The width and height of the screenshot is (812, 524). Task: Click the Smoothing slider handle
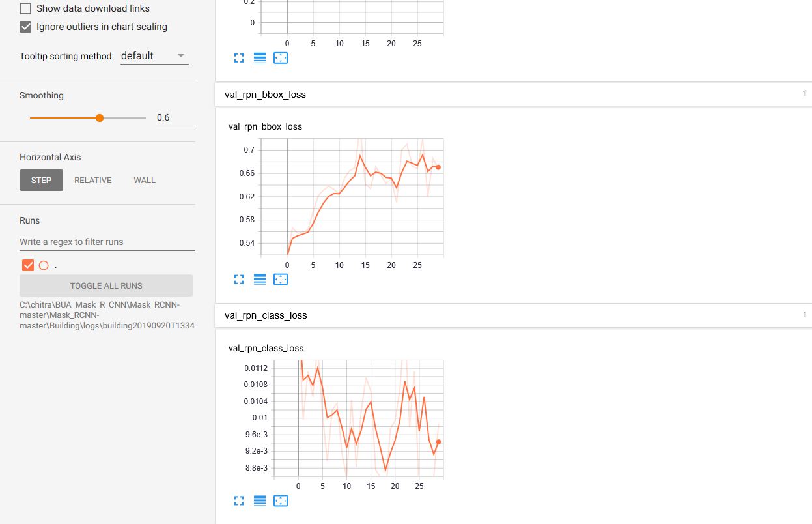click(x=100, y=118)
